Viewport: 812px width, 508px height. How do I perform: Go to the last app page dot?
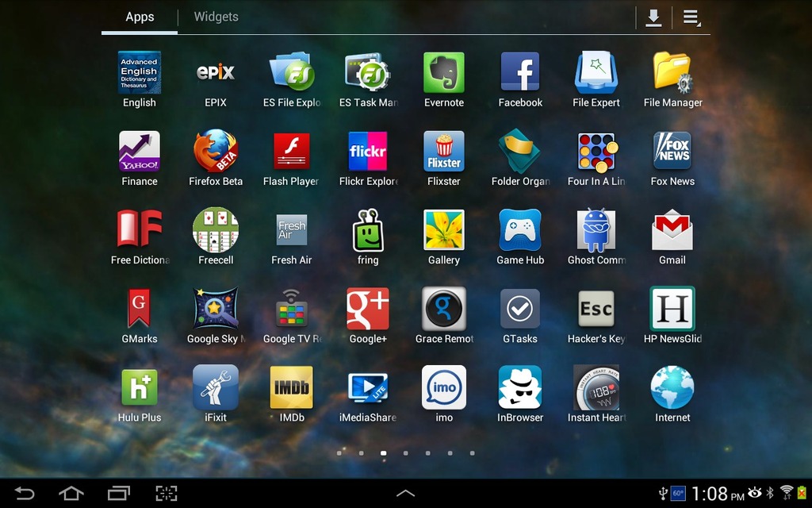pyautogui.click(x=473, y=453)
